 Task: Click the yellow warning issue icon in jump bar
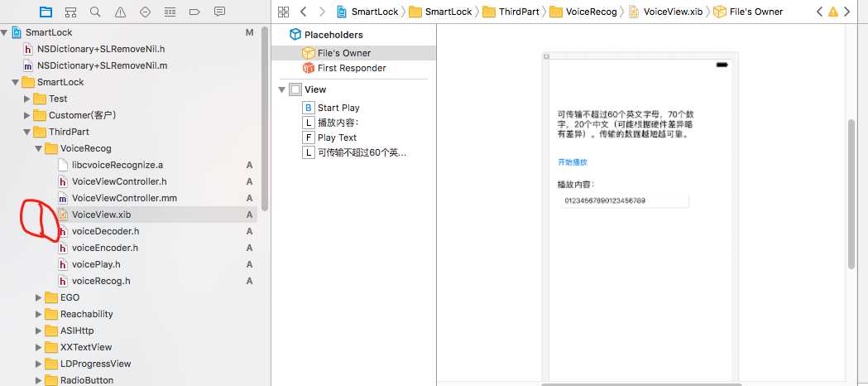pyautogui.click(x=833, y=12)
